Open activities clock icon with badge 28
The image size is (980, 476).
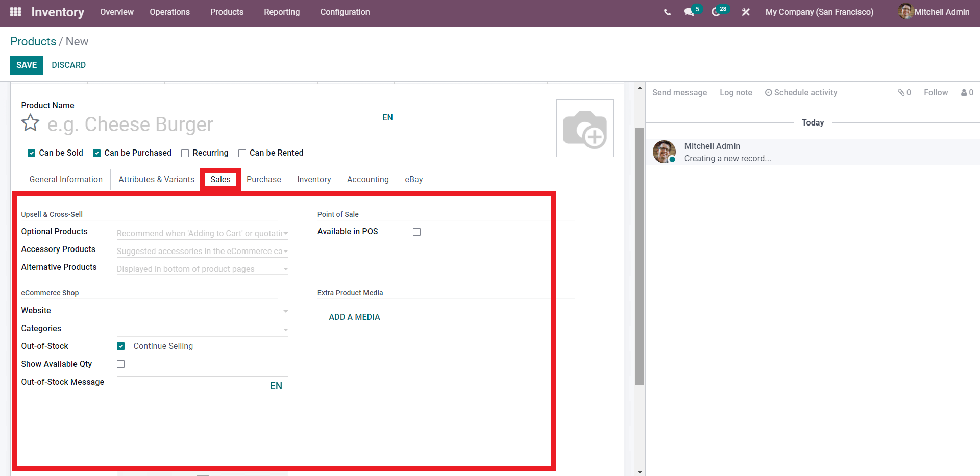click(716, 12)
